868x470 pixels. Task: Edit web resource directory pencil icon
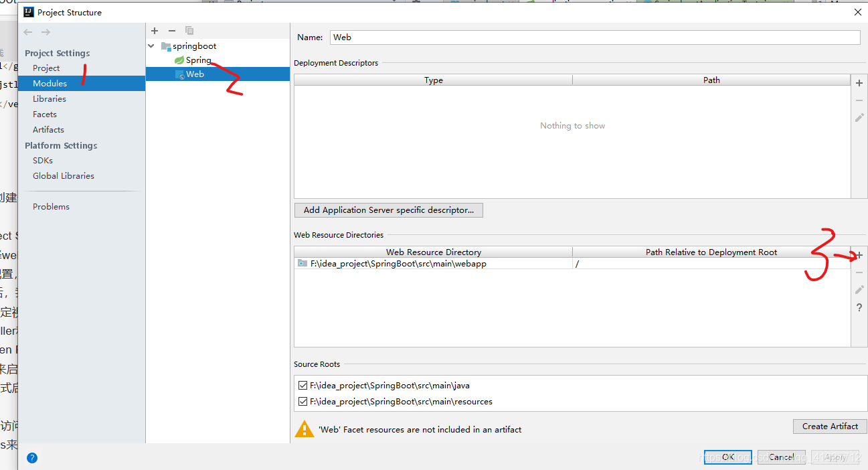(859, 290)
